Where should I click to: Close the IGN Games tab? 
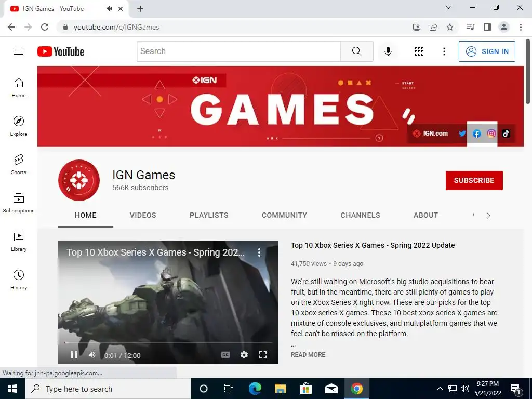click(121, 9)
